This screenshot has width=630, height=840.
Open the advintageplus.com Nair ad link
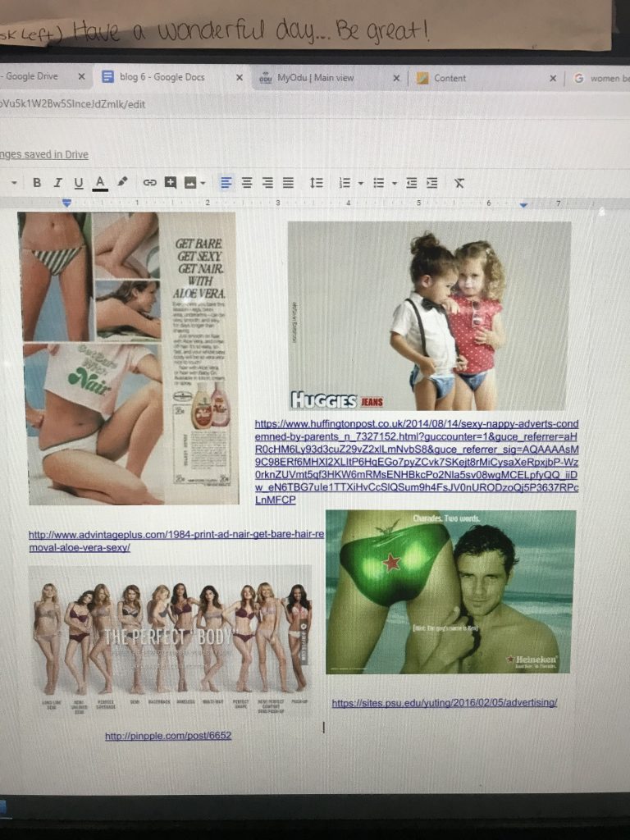176,541
